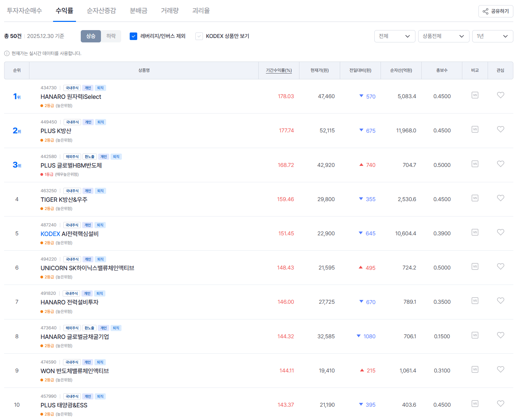Open the 괴리율 tab

click(201, 11)
